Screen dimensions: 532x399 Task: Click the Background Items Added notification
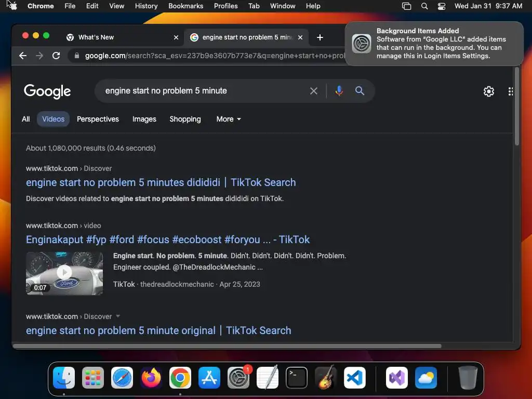pyautogui.click(x=434, y=44)
